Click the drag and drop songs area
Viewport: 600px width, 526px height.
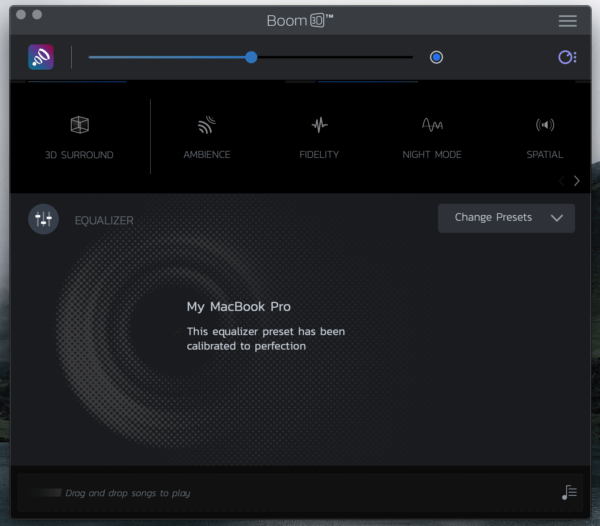point(127,493)
